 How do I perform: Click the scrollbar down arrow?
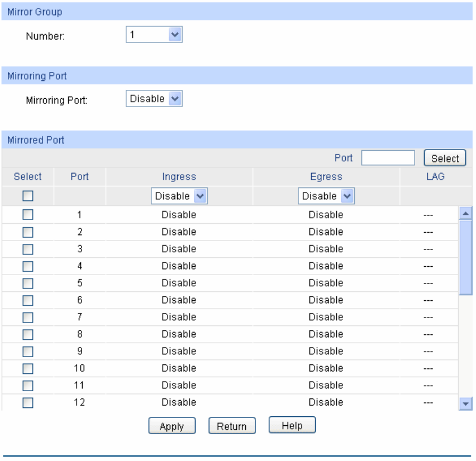tap(465, 404)
